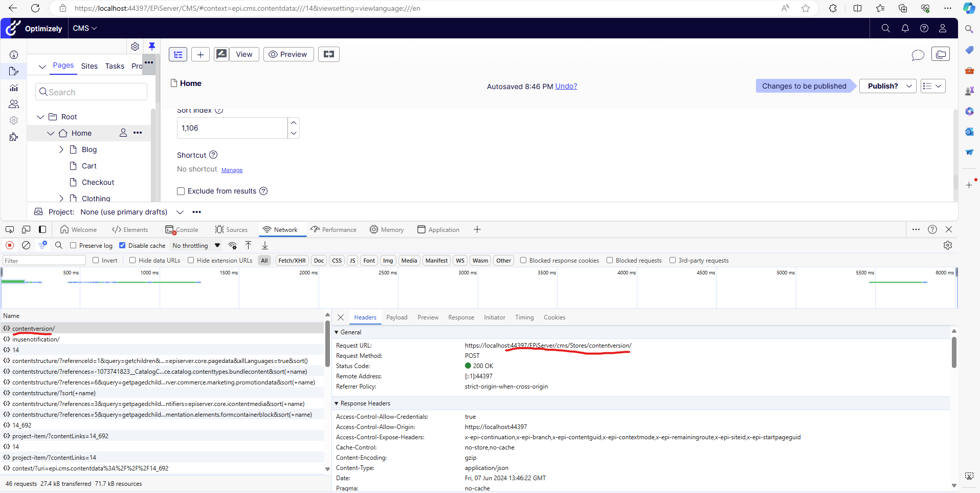Image resolution: width=980 pixels, height=493 pixels.
Task: Clear the network log
Action: (x=26, y=245)
